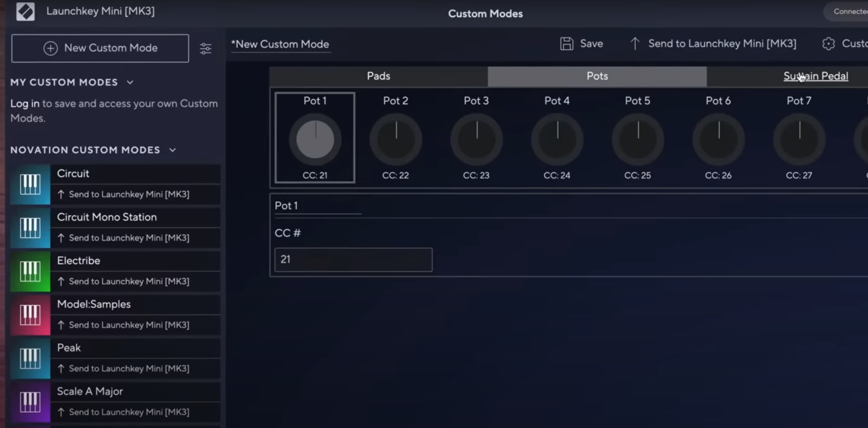Click the Custom Modes header title
This screenshot has height=428, width=868.
coord(486,14)
